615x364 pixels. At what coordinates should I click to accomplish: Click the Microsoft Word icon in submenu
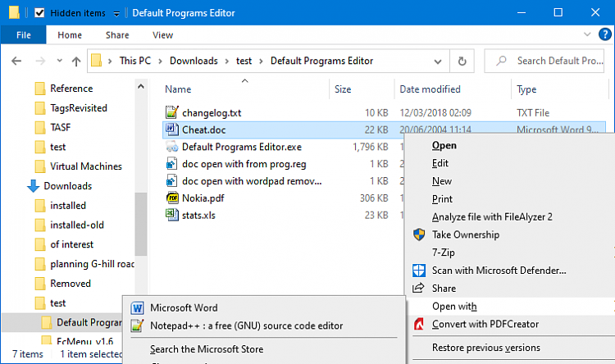(135, 307)
